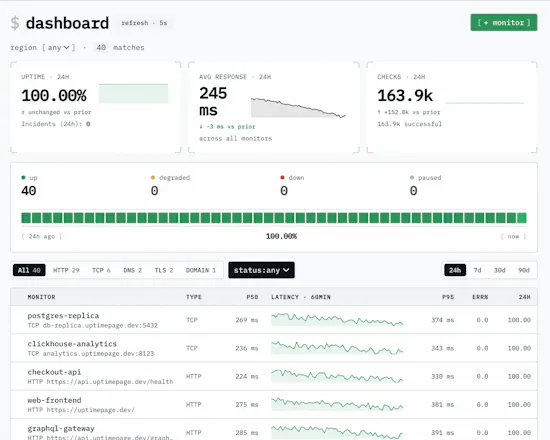Click the gray paused status dot
The height and width of the screenshot is (440, 550).
click(x=412, y=178)
